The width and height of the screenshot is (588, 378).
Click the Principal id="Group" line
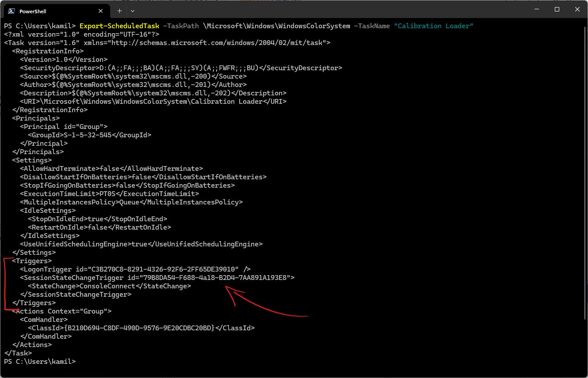64,127
